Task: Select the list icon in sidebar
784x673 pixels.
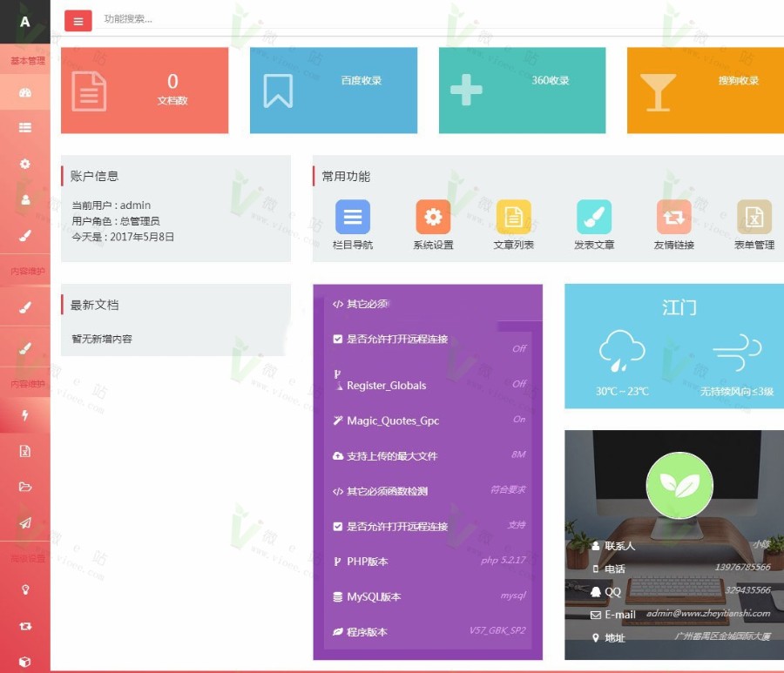Action: tap(25, 127)
